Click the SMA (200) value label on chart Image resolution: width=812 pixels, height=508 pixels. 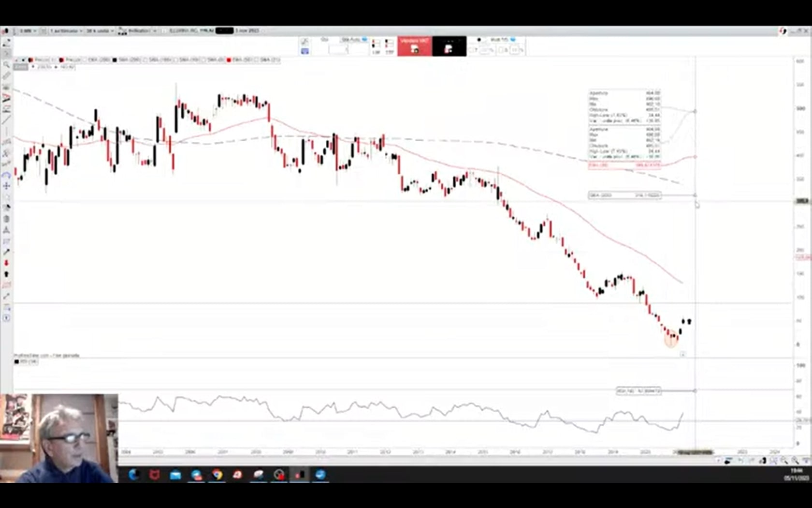pyautogui.click(x=624, y=195)
